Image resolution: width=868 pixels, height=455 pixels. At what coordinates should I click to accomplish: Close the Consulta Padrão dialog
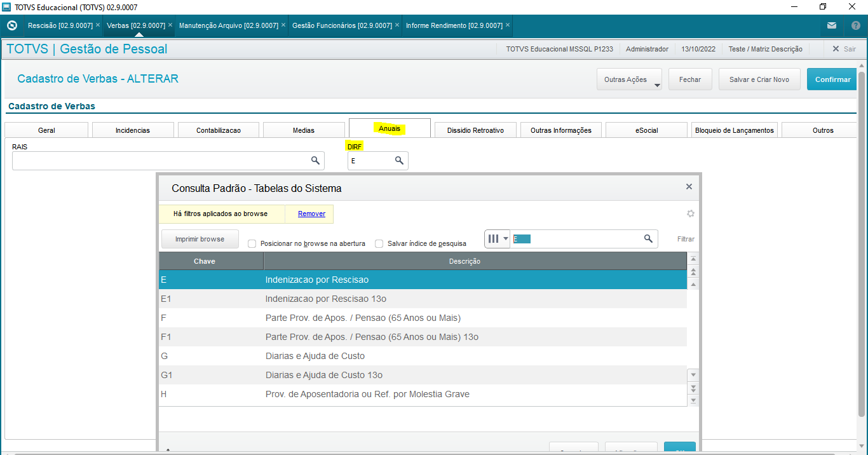point(689,187)
